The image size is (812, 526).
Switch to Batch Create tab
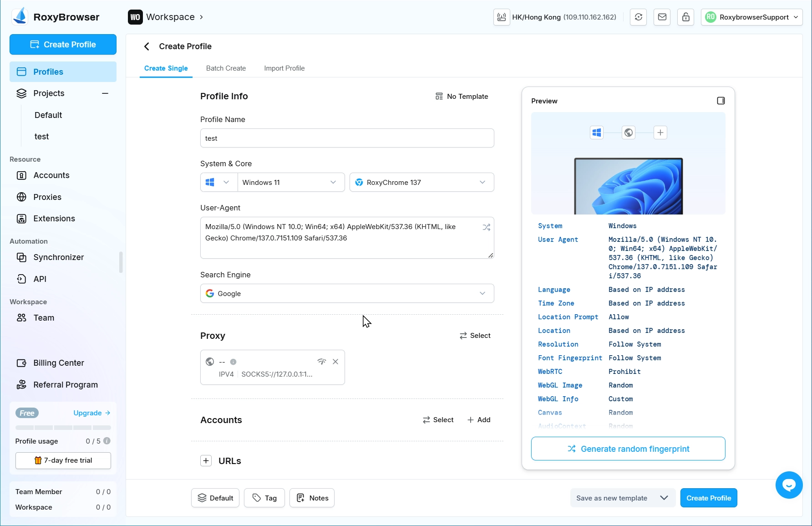point(226,68)
